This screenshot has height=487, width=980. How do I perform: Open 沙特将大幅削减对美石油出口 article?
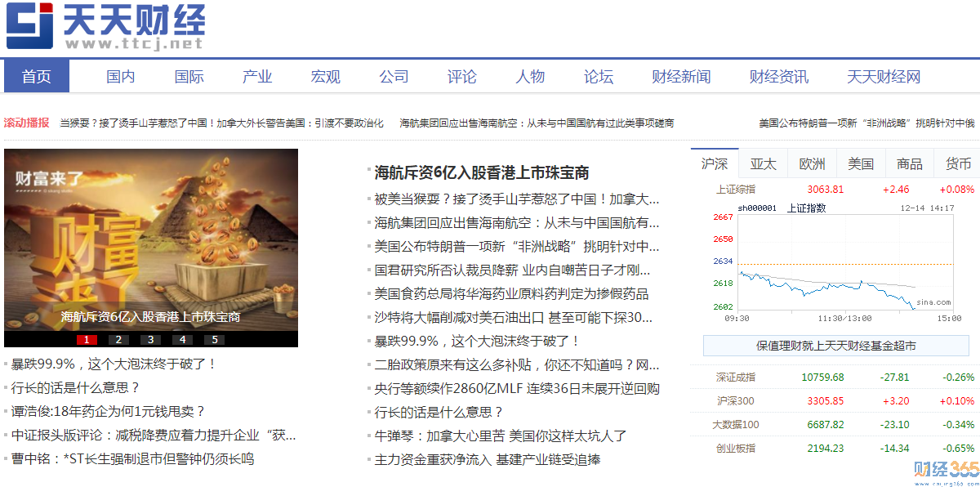[x=513, y=317]
